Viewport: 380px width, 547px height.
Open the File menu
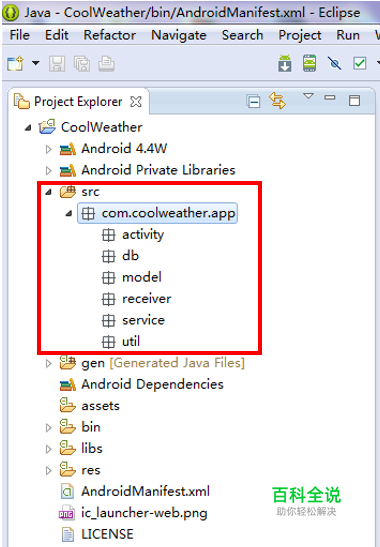tap(20, 35)
